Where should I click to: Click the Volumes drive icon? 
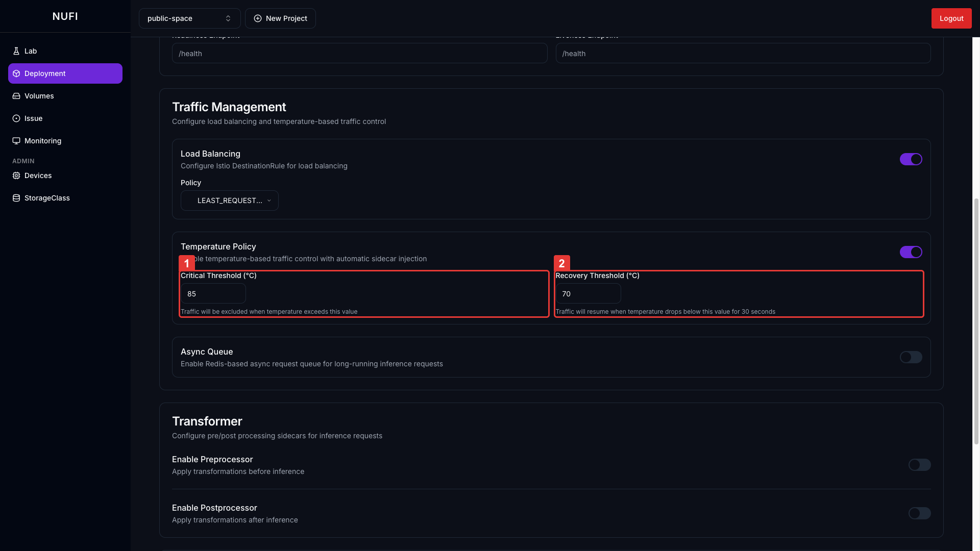click(16, 96)
